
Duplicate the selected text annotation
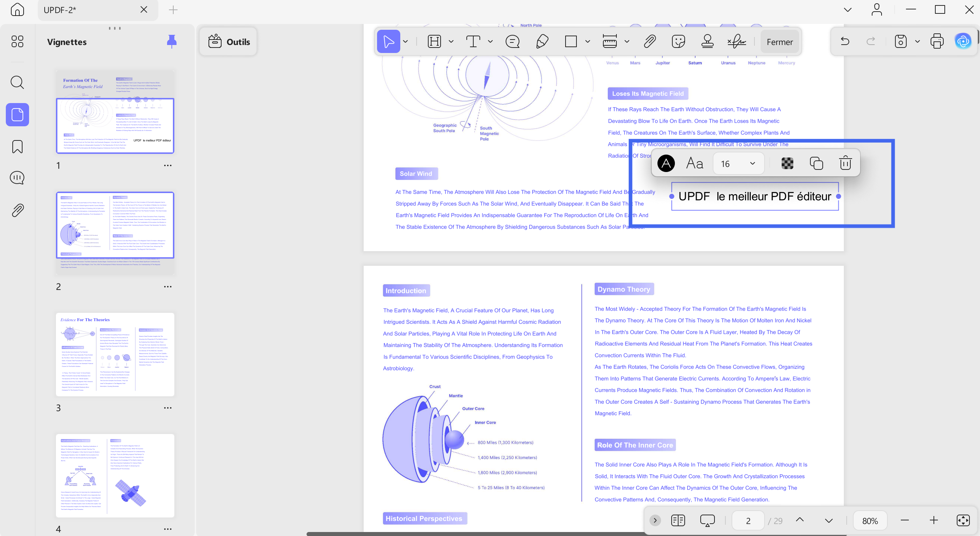pyautogui.click(x=816, y=163)
